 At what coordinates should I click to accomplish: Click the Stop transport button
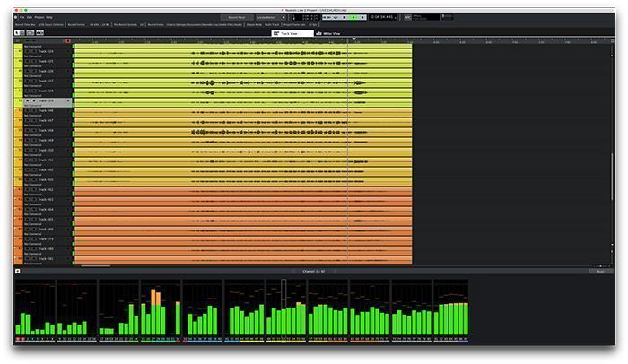point(345,17)
